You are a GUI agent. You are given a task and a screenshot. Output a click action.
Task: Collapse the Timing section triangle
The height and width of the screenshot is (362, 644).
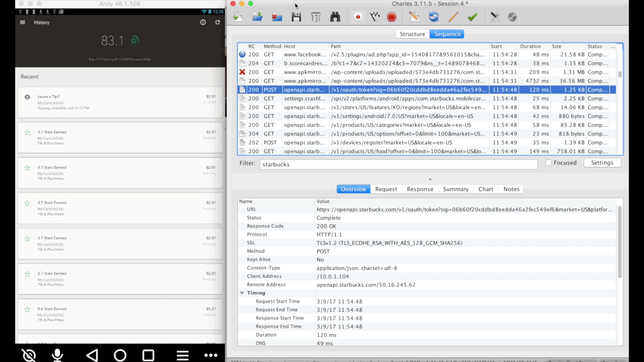tap(242, 293)
